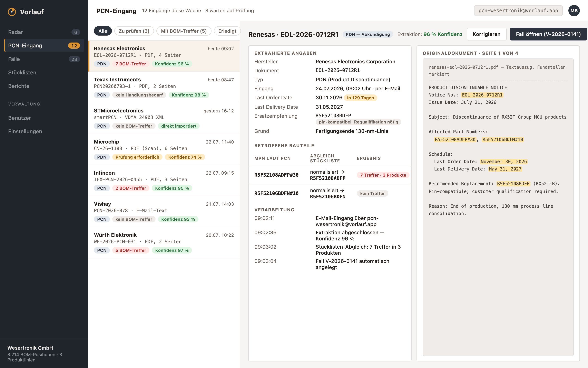Viewport: 588px width, 368px height.
Task: Open Einstellungen page
Action: click(x=44, y=131)
